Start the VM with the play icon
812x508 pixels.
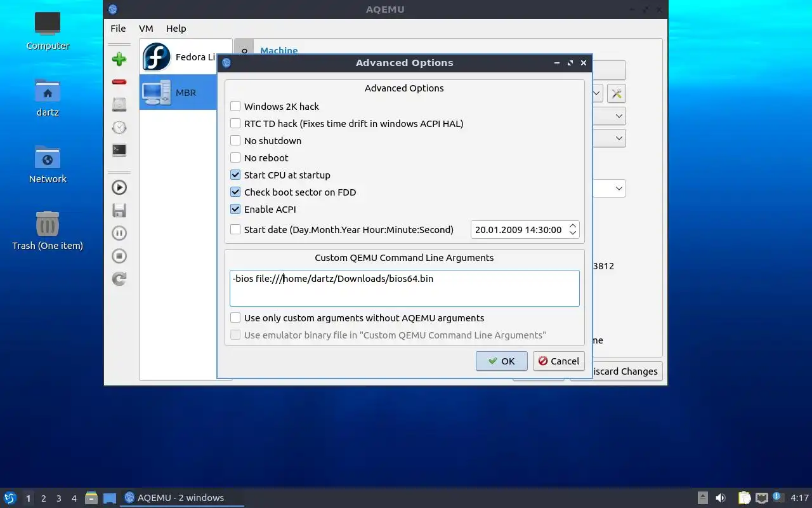pos(119,187)
